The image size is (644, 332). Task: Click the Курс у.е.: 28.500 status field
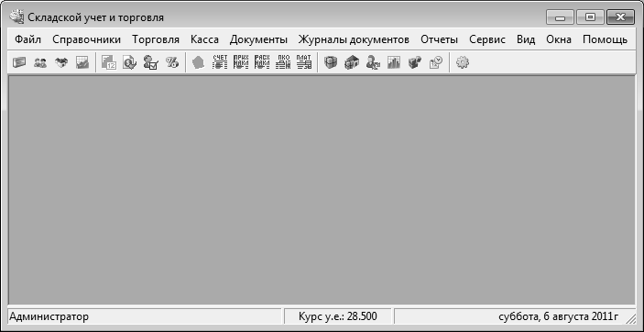click(x=338, y=316)
